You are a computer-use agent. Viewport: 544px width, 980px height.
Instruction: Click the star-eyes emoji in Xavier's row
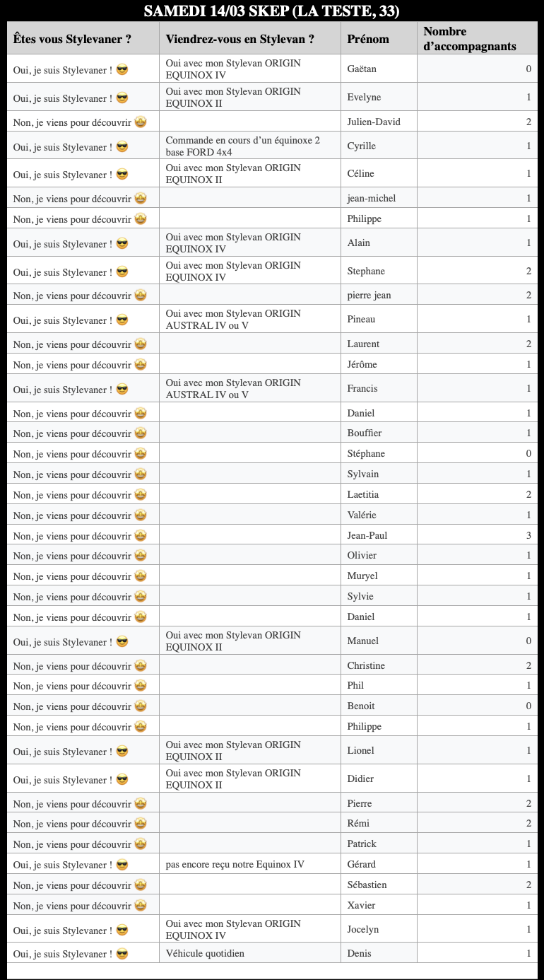(141, 906)
